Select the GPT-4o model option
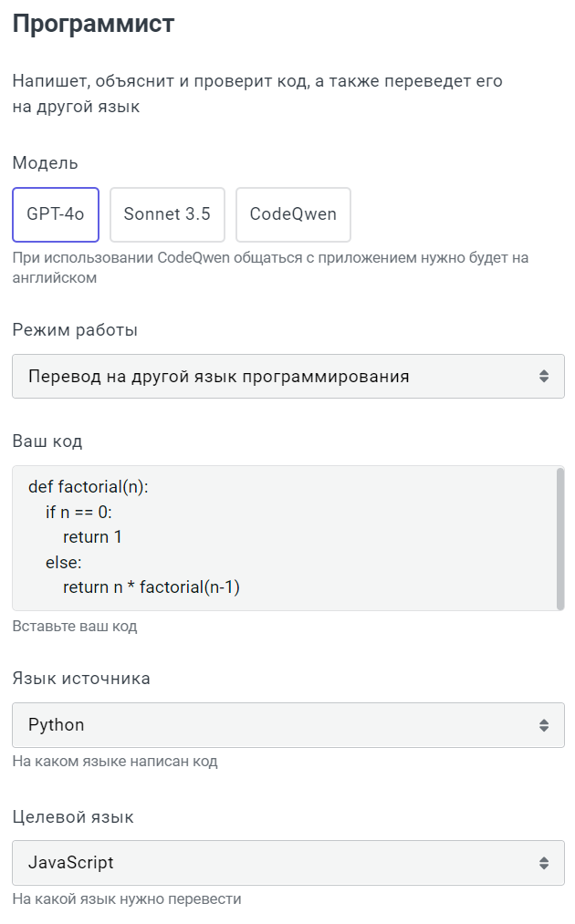This screenshot has height=924, width=575. pyautogui.click(x=56, y=214)
